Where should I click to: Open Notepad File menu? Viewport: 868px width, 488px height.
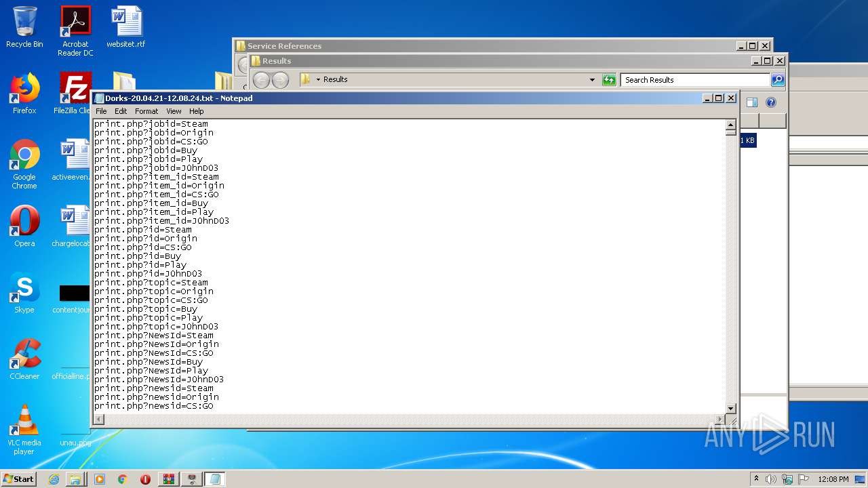(x=101, y=111)
